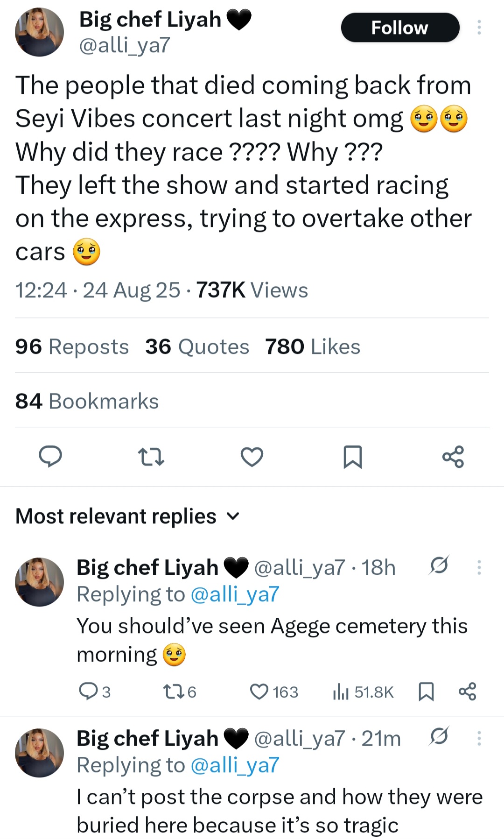
Task: Open more options on the 18h reply
Action: point(479,567)
